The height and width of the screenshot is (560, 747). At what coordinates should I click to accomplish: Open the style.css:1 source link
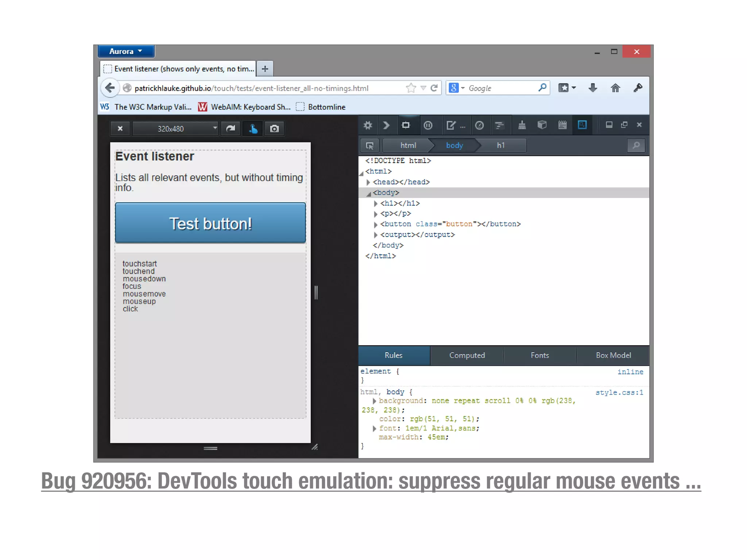(619, 393)
